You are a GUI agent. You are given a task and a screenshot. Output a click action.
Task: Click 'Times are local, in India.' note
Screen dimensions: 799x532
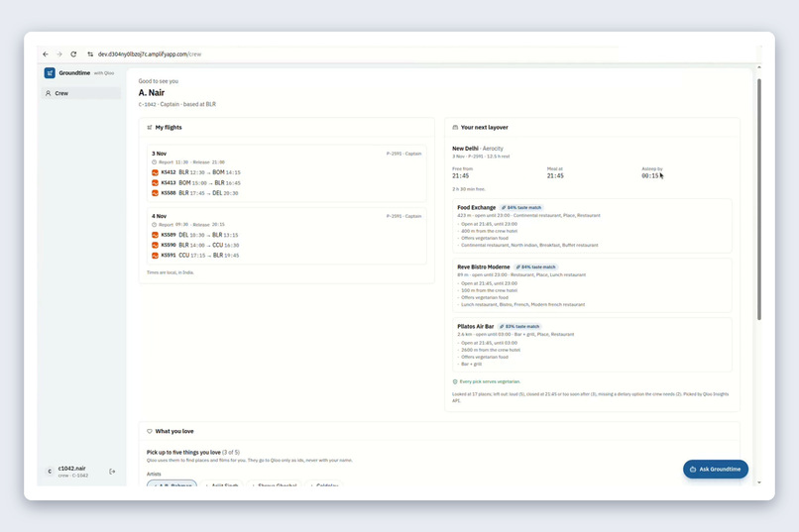171,272
